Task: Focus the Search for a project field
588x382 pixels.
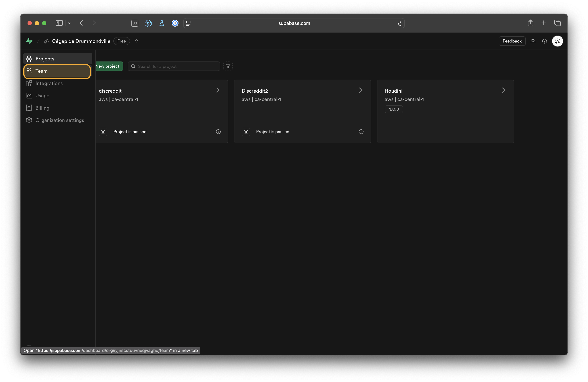Action: pyautogui.click(x=174, y=66)
